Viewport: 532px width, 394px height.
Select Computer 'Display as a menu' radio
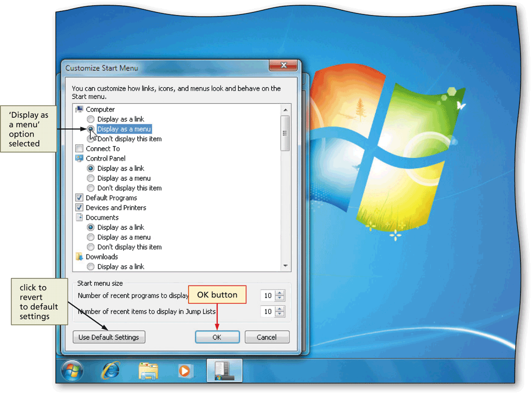point(90,129)
